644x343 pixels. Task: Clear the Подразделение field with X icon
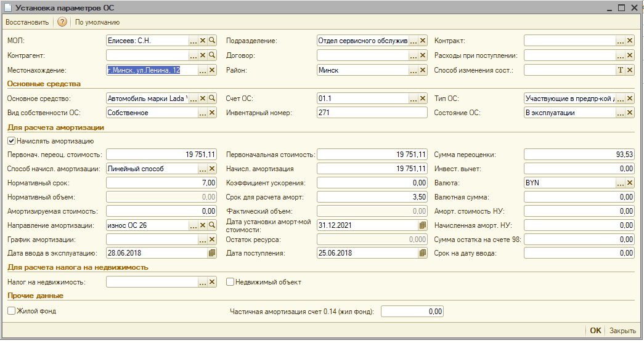point(423,41)
